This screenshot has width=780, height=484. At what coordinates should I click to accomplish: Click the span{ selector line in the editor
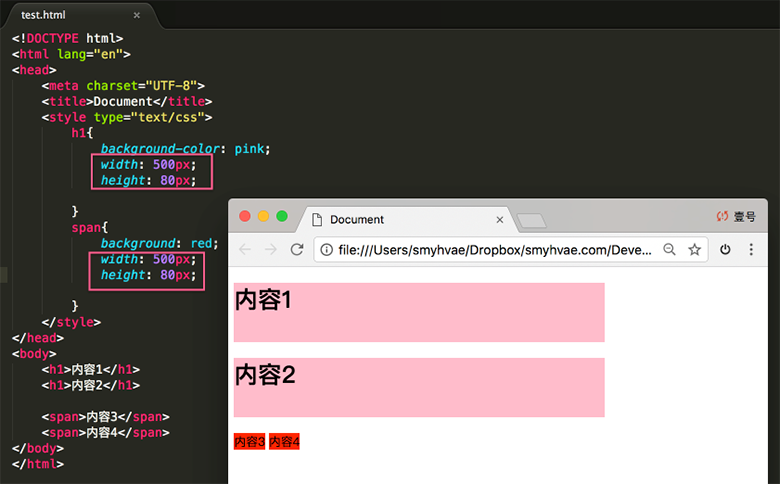[90, 228]
